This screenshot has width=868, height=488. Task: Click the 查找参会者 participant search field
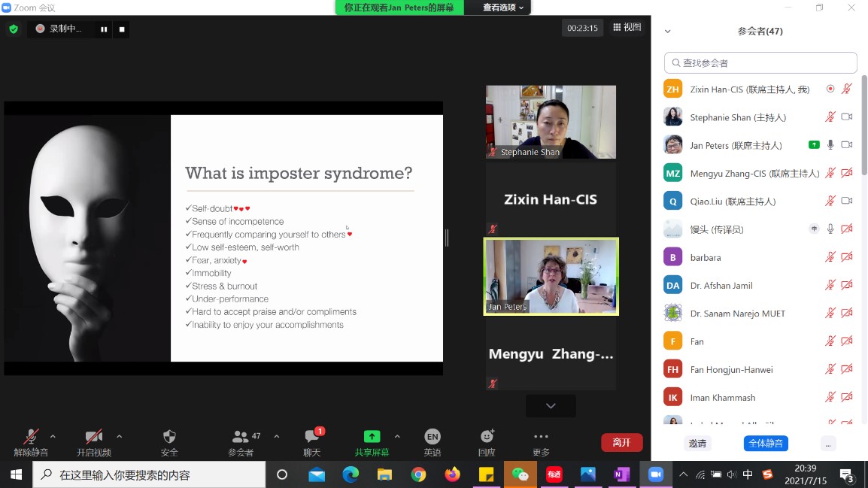[x=760, y=62]
